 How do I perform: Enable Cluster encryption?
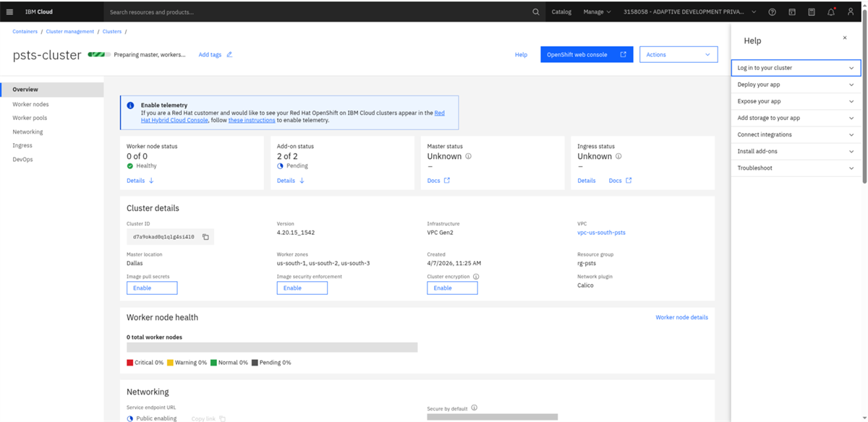point(452,288)
